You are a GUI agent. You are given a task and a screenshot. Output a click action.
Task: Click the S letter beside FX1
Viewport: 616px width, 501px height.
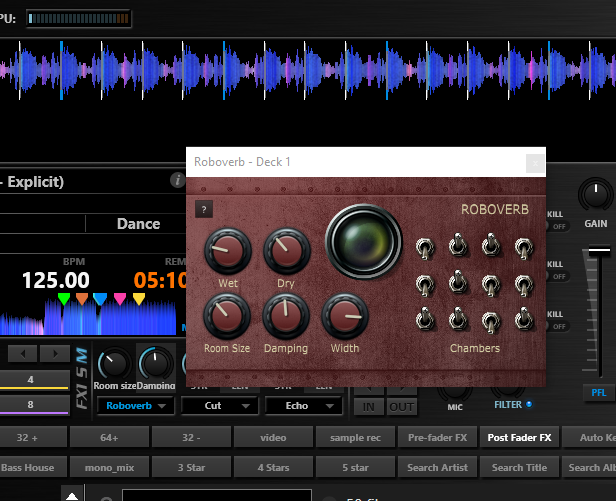82,372
